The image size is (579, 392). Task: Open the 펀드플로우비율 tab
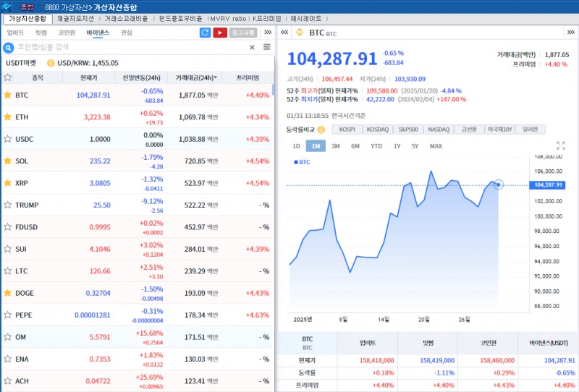click(180, 19)
